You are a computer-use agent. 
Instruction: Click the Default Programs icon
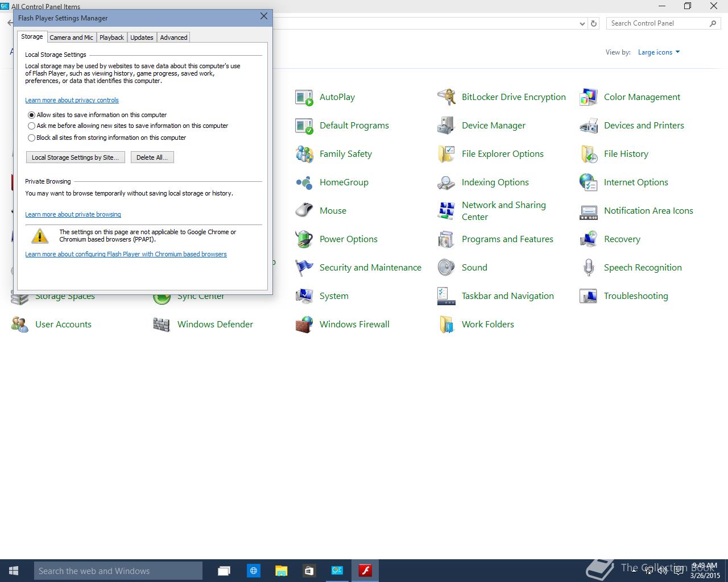click(x=304, y=126)
